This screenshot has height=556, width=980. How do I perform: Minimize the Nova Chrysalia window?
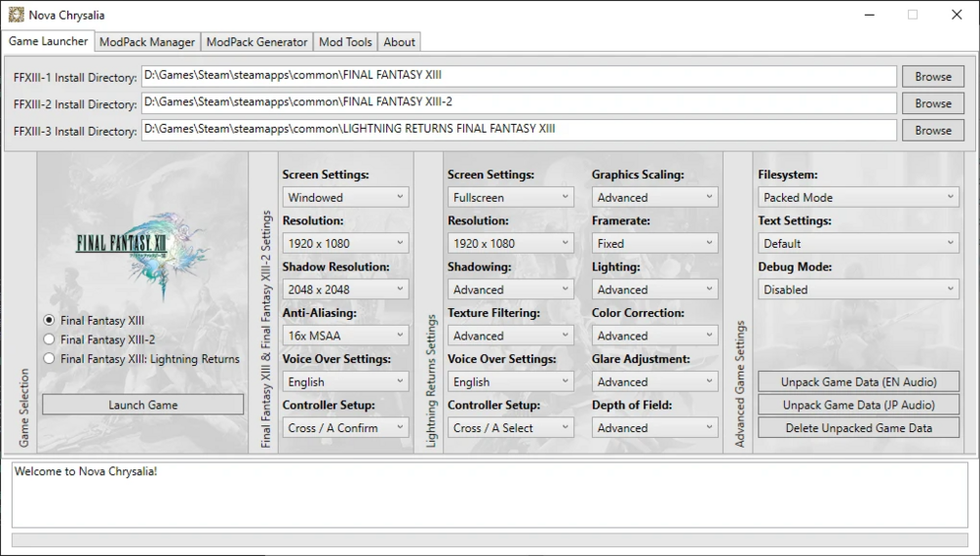coord(870,15)
